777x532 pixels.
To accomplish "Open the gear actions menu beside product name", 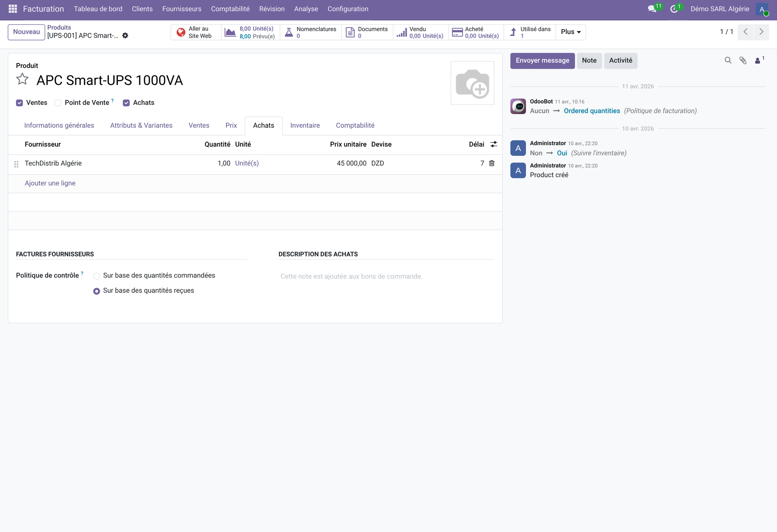I will 125,36.
